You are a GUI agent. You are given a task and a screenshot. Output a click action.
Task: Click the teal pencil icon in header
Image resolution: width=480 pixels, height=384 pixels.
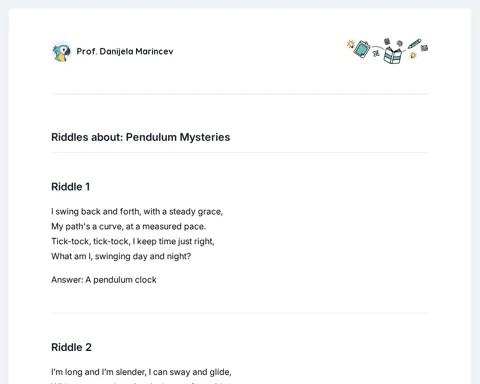tap(415, 44)
